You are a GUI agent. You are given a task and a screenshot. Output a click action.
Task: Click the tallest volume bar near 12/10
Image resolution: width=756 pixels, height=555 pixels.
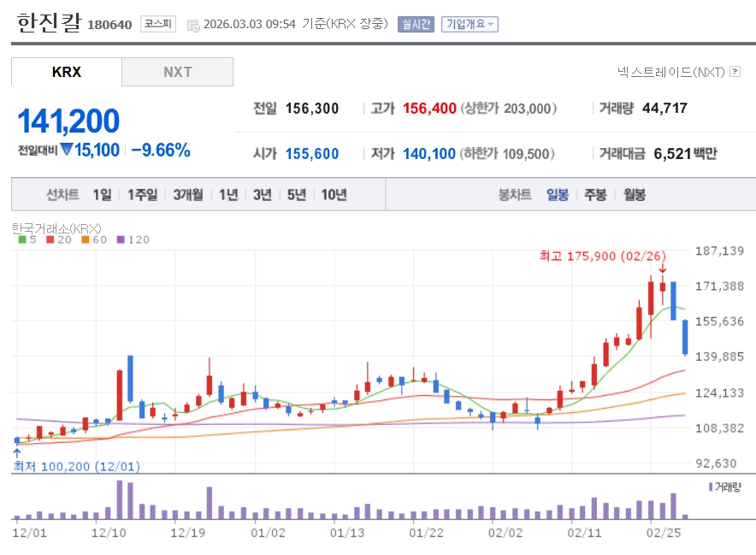click(x=120, y=499)
